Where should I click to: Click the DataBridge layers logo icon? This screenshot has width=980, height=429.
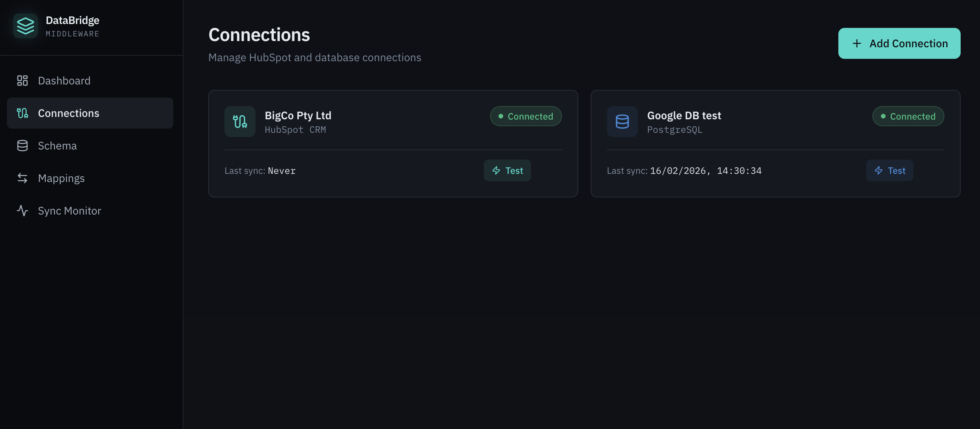tap(26, 26)
